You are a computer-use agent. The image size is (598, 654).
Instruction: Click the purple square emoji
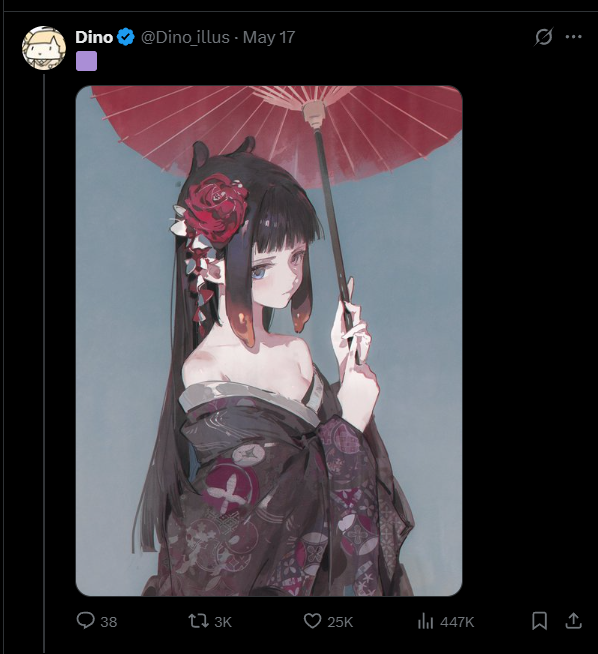coord(86,61)
